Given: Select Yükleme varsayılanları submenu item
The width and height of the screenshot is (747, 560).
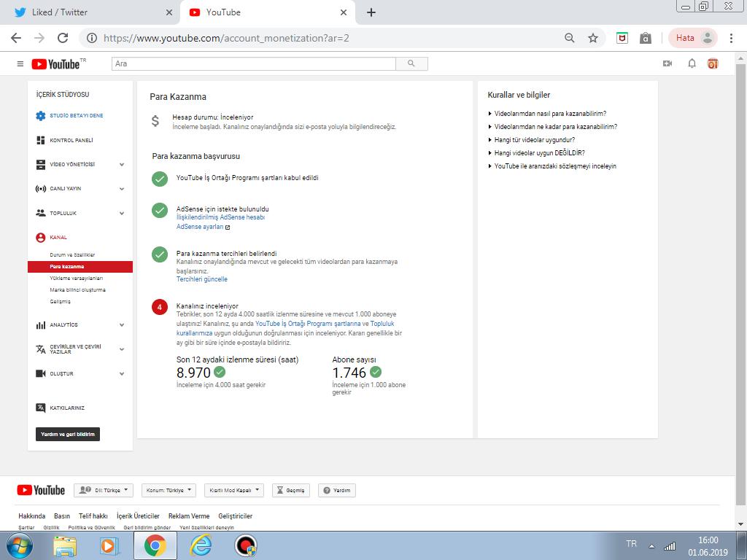Looking at the screenshot, I should [x=76, y=278].
